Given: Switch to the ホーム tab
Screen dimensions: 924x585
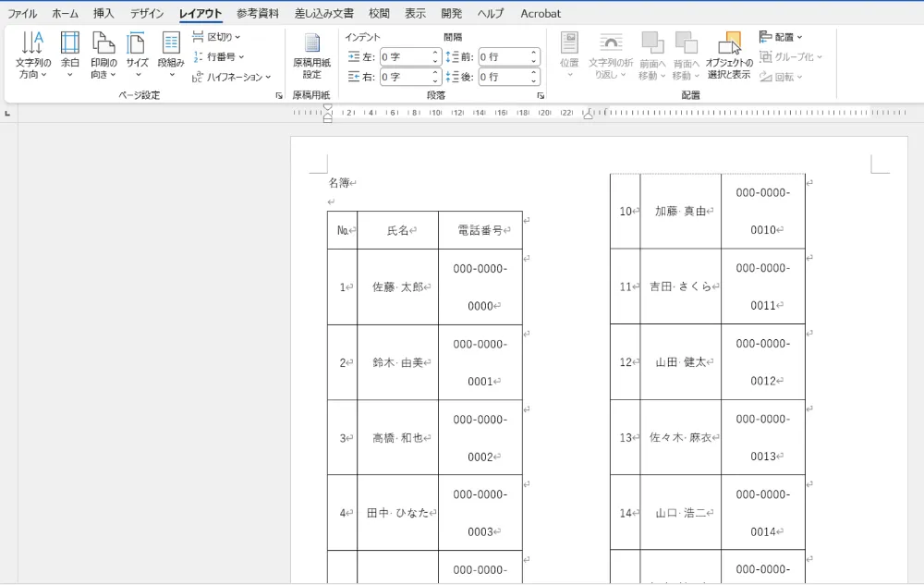Looking at the screenshot, I should pyautogui.click(x=65, y=13).
